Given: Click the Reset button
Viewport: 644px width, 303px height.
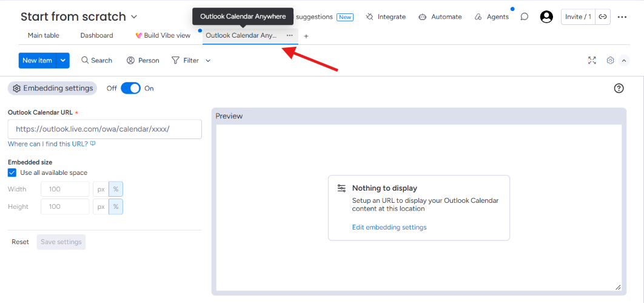Looking at the screenshot, I should 20,242.
